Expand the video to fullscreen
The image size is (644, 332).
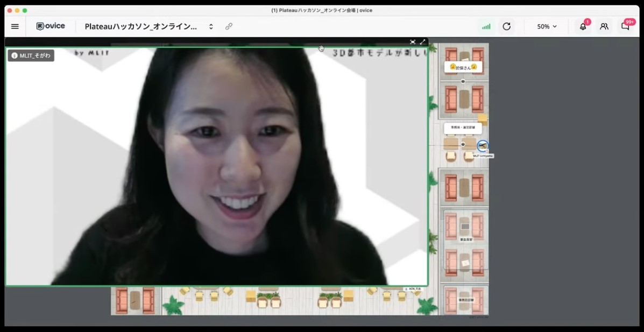(423, 42)
